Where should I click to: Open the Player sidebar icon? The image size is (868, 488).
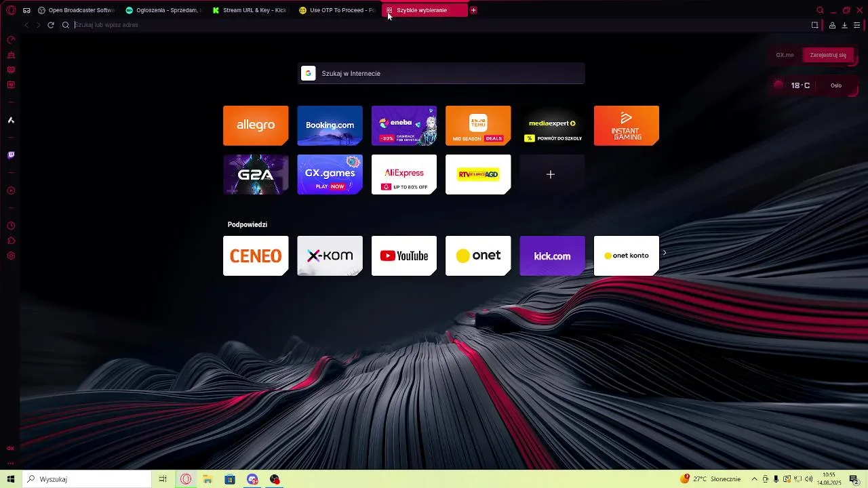pyautogui.click(x=11, y=190)
